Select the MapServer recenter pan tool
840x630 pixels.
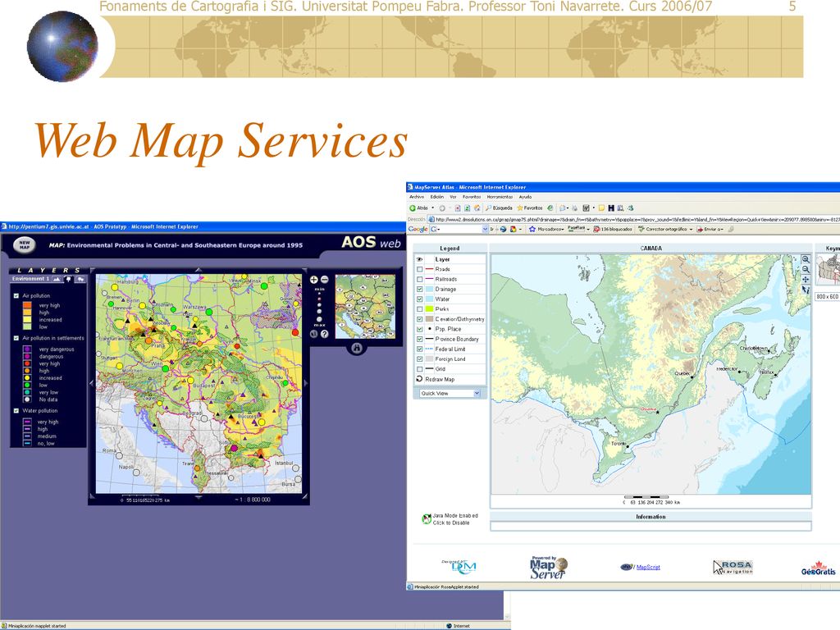806,279
